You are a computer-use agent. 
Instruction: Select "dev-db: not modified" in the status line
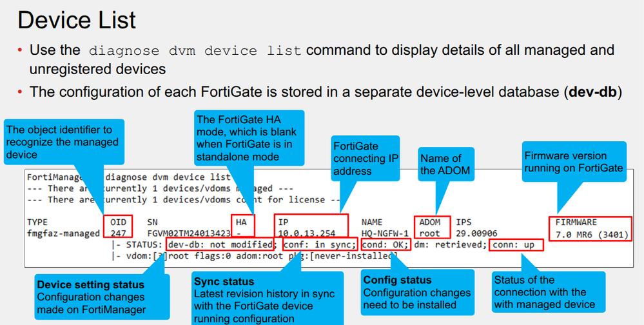click(220, 245)
